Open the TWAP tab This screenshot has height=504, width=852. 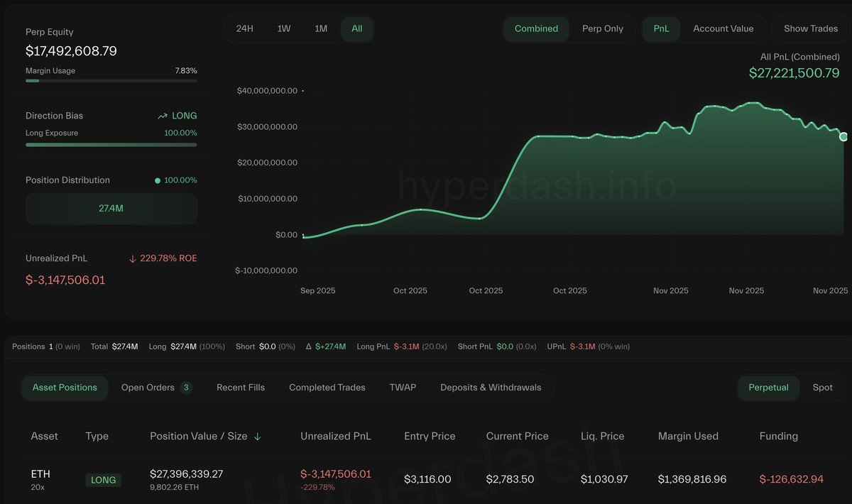(403, 388)
